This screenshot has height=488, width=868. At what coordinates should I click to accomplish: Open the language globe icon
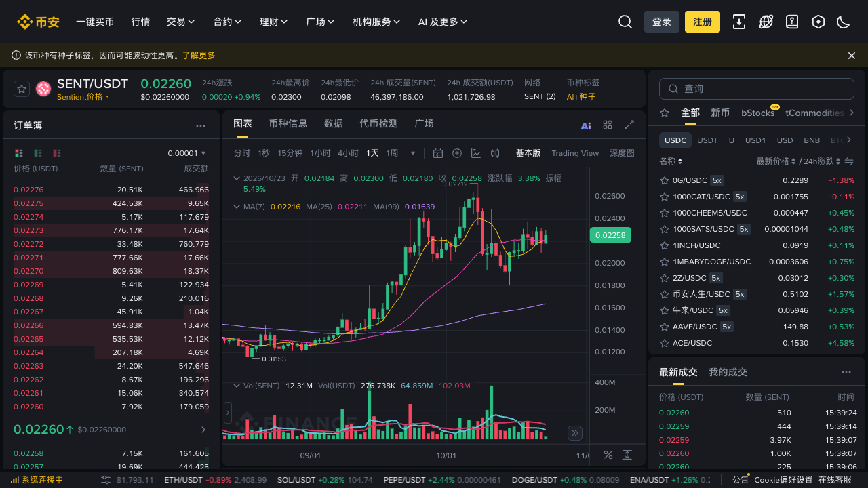pyautogui.click(x=766, y=22)
